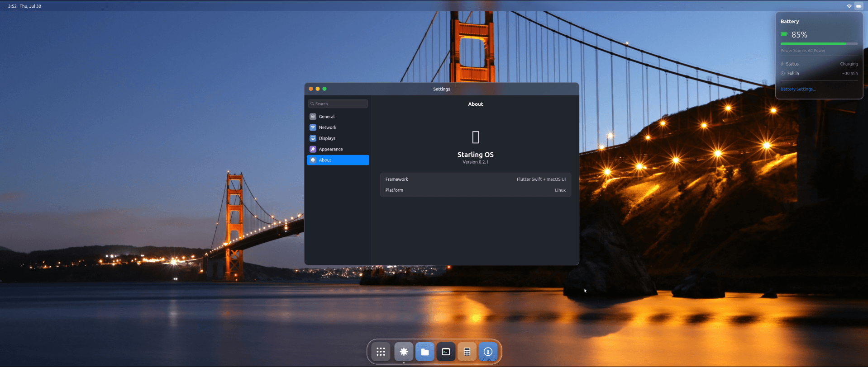Open the blue App Store icon in dock
868x367 pixels.
click(x=488, y=352)
